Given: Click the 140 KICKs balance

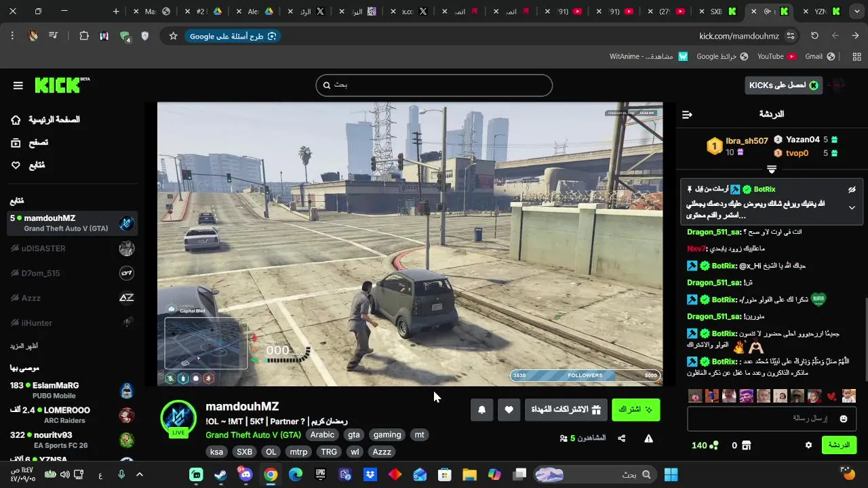Looking at the screenshot, I should pyautogui.click(x=705, y=445).
